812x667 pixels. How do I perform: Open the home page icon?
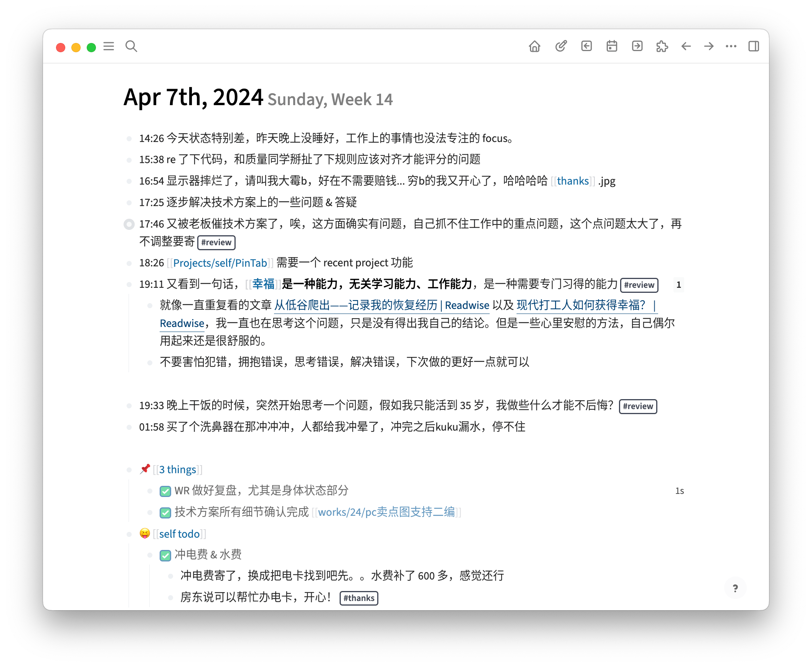[534, 46]
